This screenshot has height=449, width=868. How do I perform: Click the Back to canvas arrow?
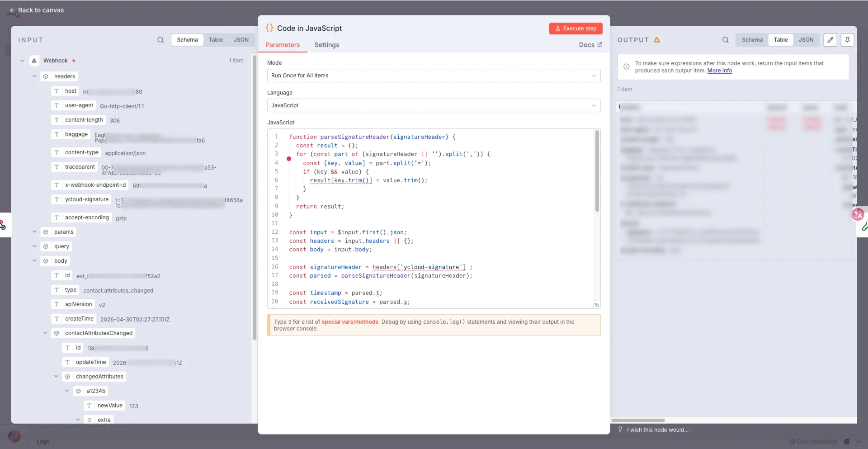pos(12,10)
